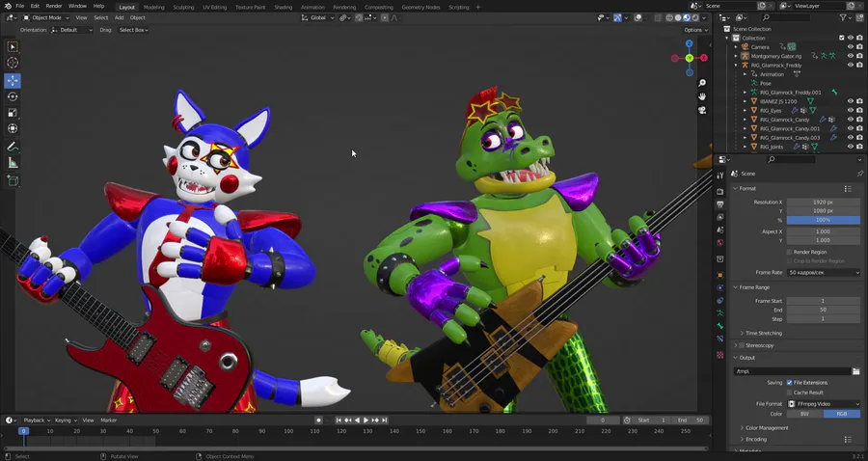Enable the Render Region checkbox
Image resolution: width=868 pixels, height=461 pixels.
point(789,253)
